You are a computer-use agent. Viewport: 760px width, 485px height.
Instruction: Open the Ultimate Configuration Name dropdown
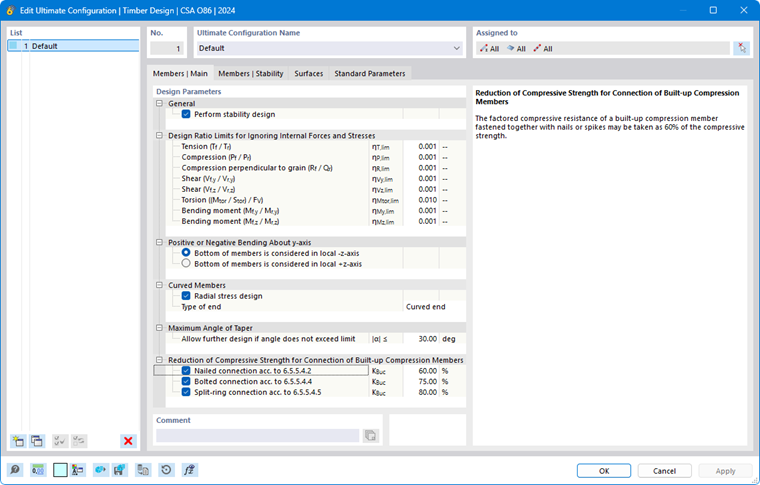pyautogui.click(x=456, y=48)
